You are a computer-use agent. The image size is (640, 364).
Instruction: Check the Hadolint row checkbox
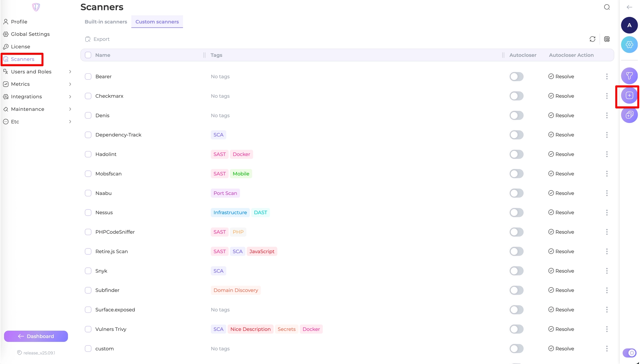pos(88,154)
